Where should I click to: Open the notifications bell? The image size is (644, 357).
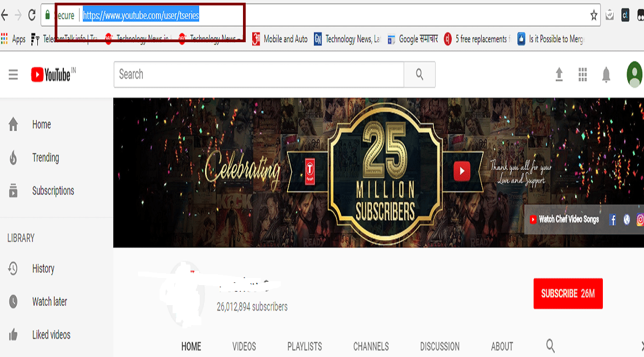[606, 75]
